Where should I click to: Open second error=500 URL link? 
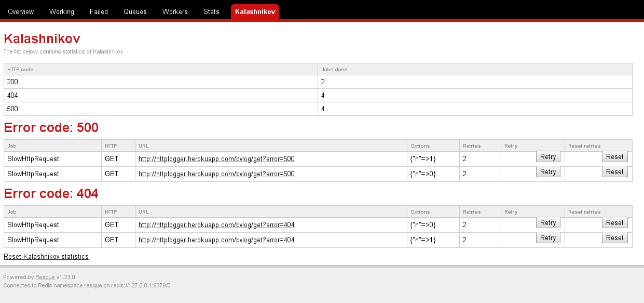216,174
